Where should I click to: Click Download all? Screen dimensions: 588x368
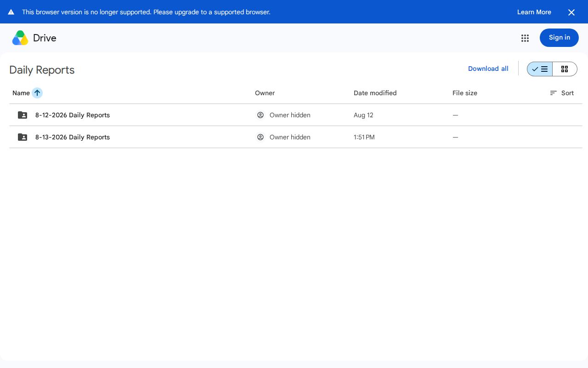(488, 69)
